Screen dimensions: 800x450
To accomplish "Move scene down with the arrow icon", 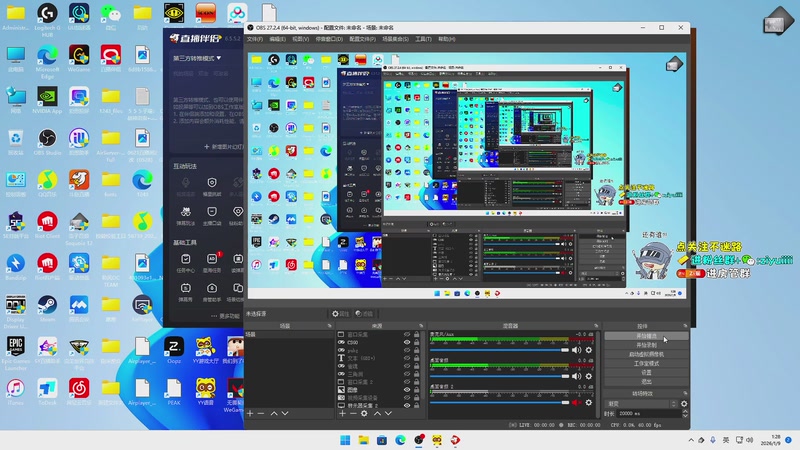I will click(285, 413).
